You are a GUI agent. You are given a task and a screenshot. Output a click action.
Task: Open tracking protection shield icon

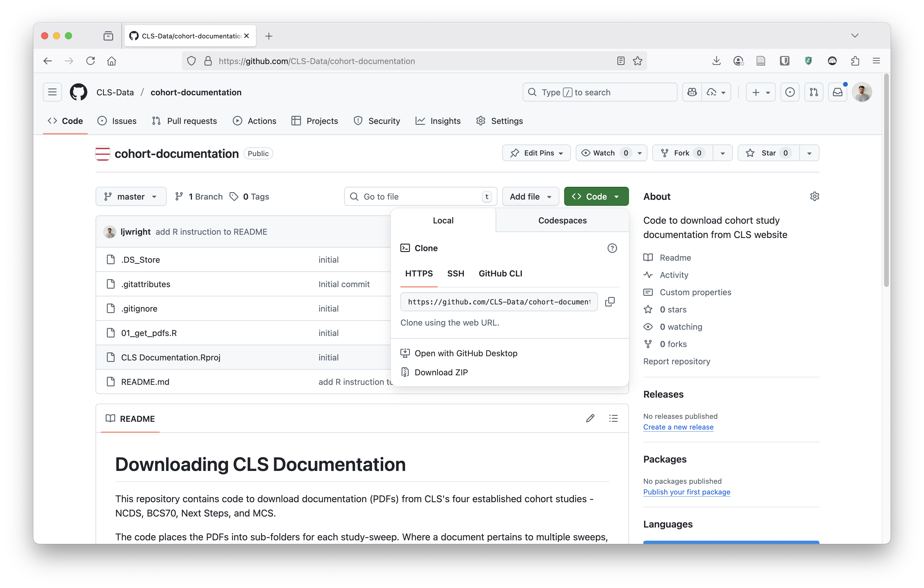[x=191, y=61]
